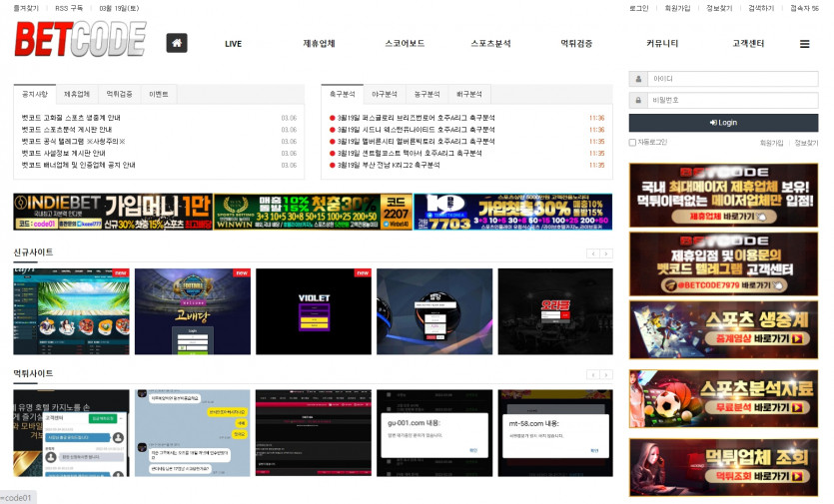Click the lock icon beside password field
The image size is (834, 504).
pos(637,100)
